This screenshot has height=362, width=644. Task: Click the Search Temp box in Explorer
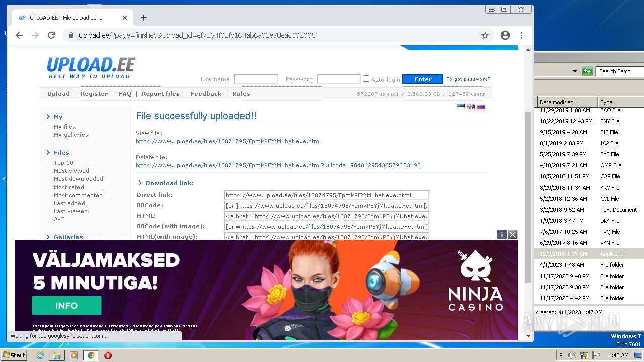click(620, 71)
